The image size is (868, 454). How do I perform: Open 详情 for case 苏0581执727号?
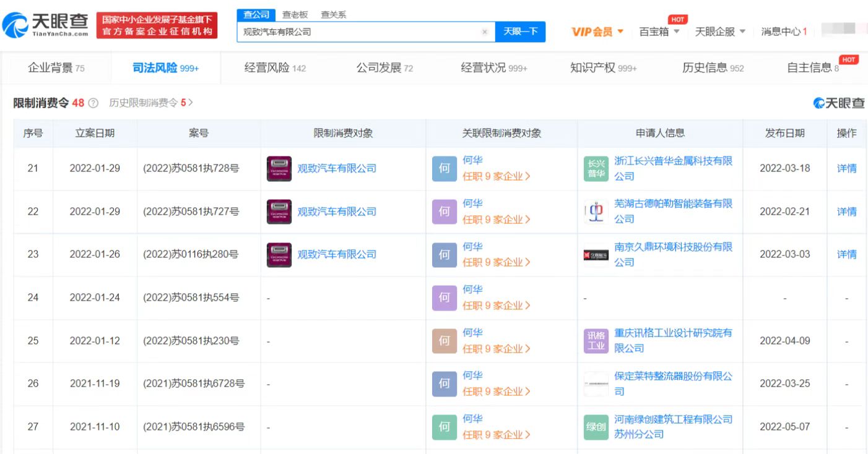847,212
